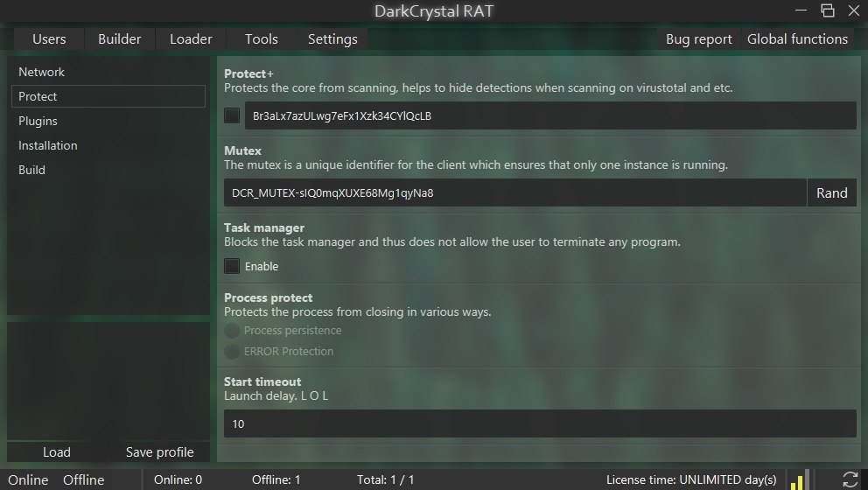Open Global functions

[797, 39]
